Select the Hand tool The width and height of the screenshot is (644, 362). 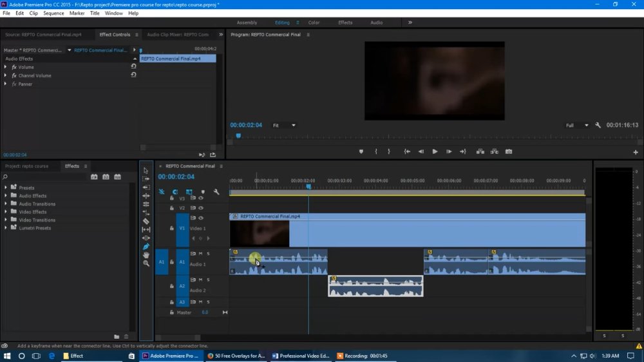(x=146, y=255)
